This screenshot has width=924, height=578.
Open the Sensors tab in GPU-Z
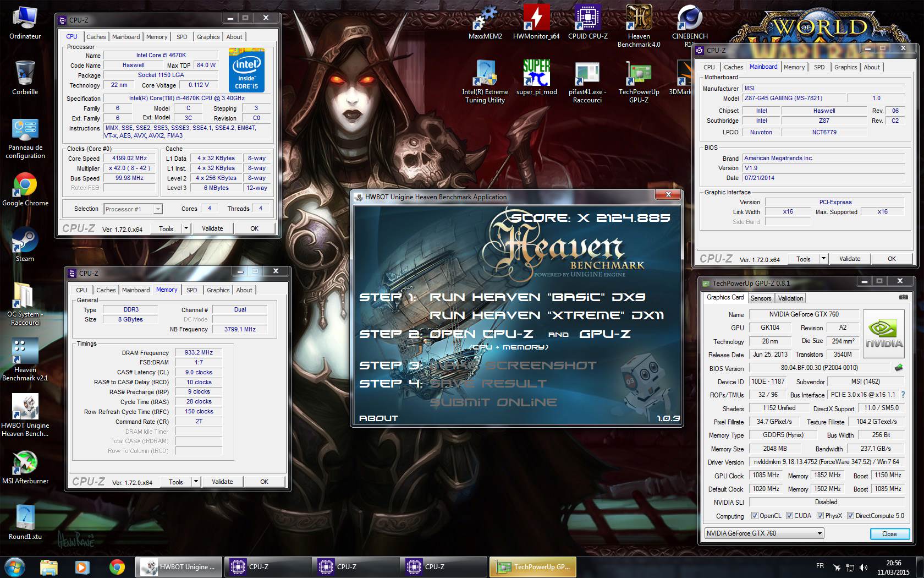pos(761,298)
